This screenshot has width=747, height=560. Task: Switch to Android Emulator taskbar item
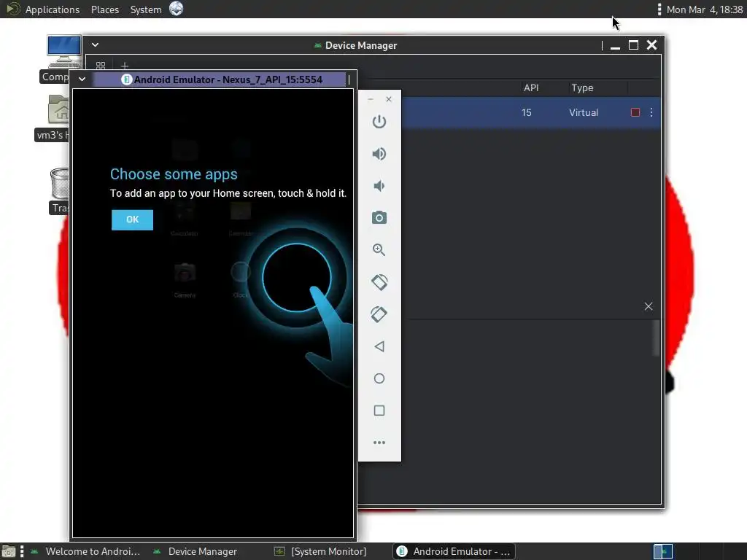(x=454, y=551)
